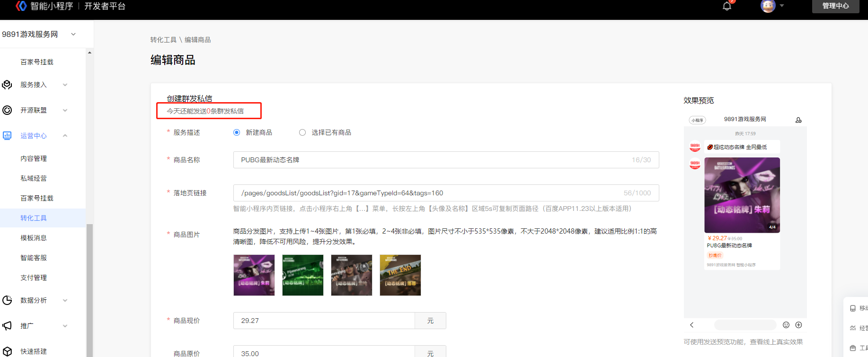Click the 商品原价 input field

point(324,351)
